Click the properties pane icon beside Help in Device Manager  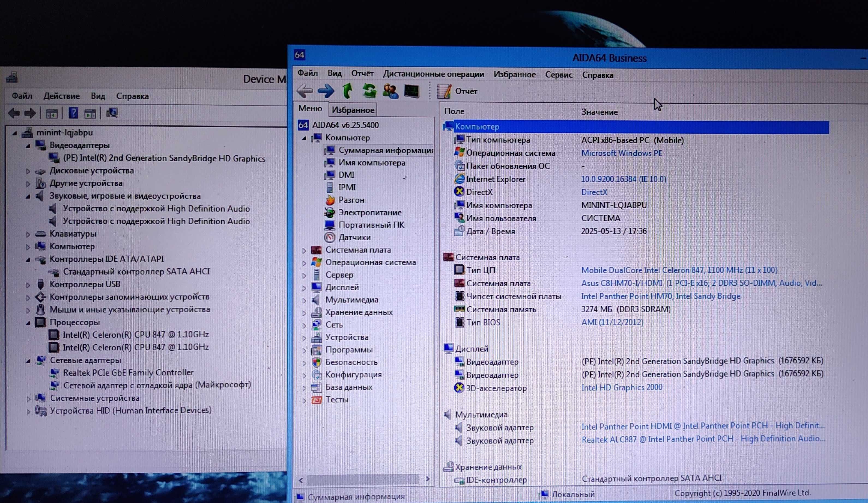[x=90, y=113]
